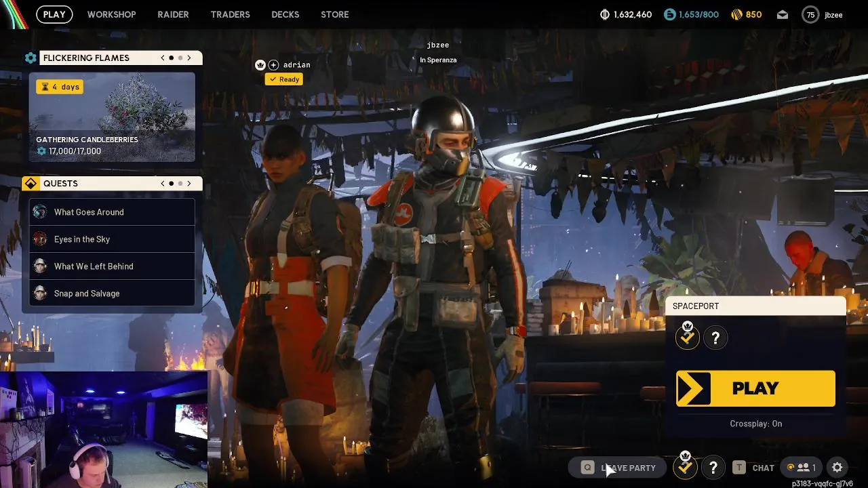Screen dimensions: 868x488
Task: Select the active page dot in Flickering Flames
Action: click(172, 58)
